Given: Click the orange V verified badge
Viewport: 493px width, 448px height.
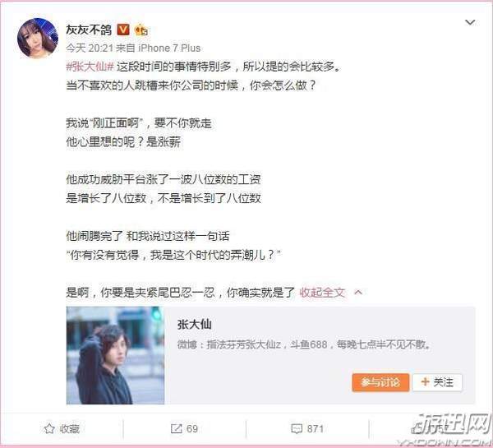Looking at the screenshot, I should coord(123,30).
